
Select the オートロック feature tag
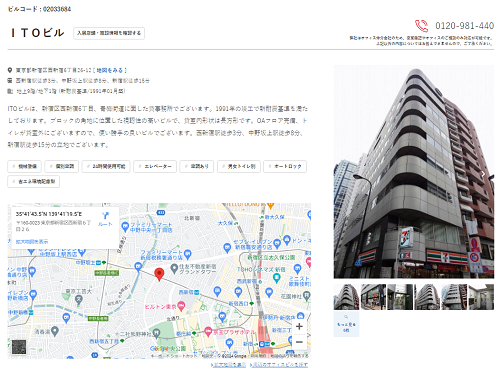(285, 166)
